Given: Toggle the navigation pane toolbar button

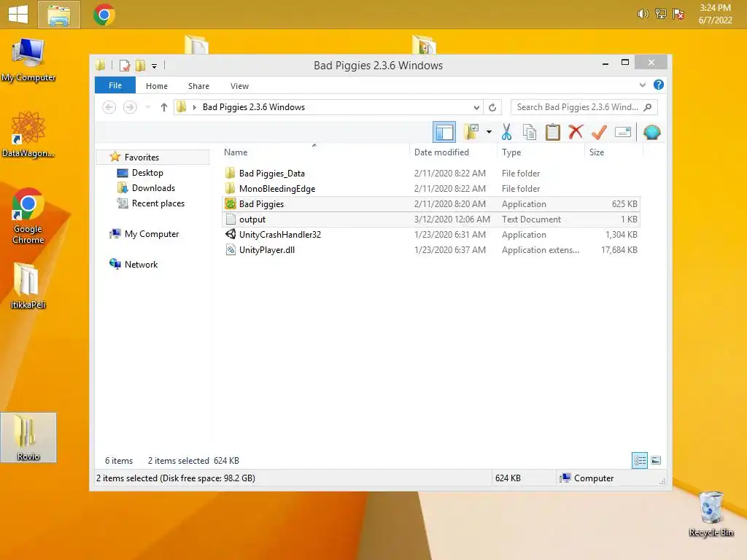Looking at the screenshot, I should click(444, 132).
